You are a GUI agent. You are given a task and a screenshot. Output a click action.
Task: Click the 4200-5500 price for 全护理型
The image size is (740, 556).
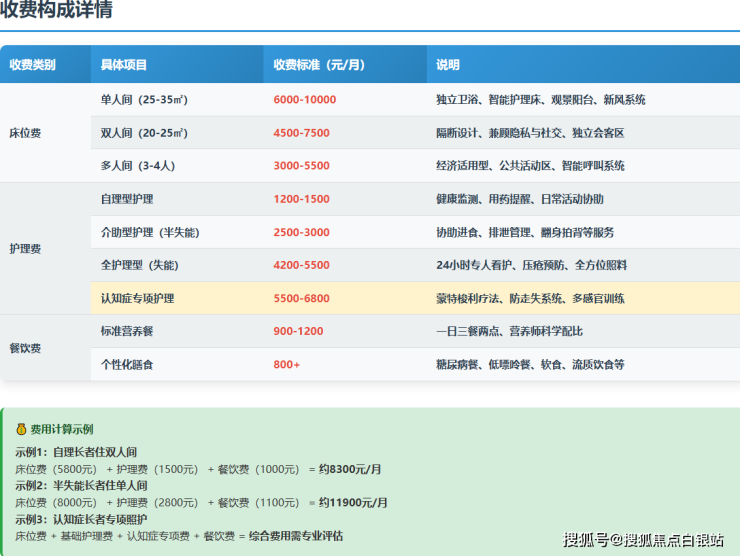[301, 265]
